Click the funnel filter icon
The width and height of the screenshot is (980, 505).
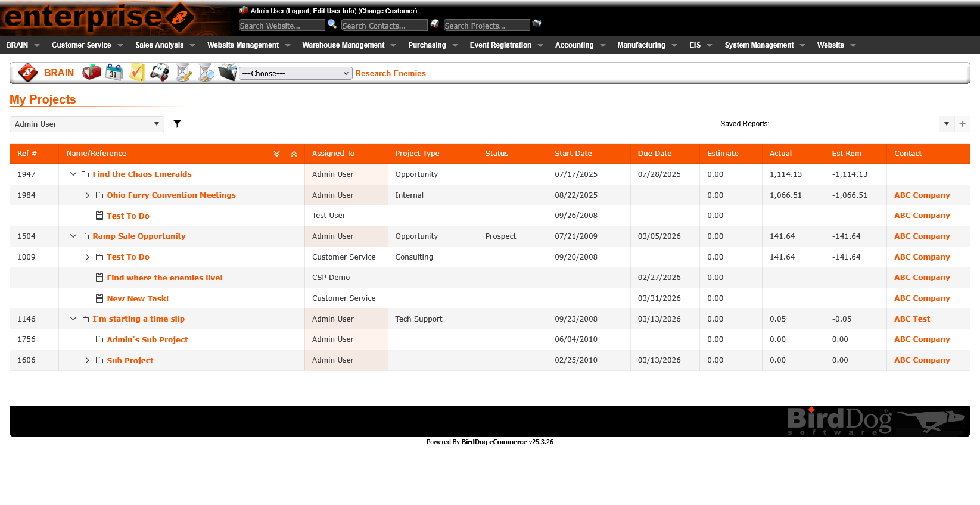[177, 124]
